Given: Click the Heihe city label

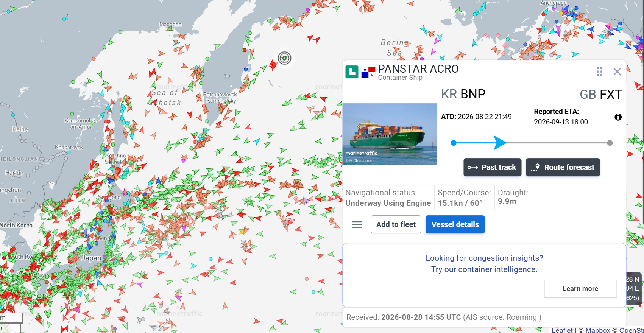Looking at the screenshot, I should 20,129.
